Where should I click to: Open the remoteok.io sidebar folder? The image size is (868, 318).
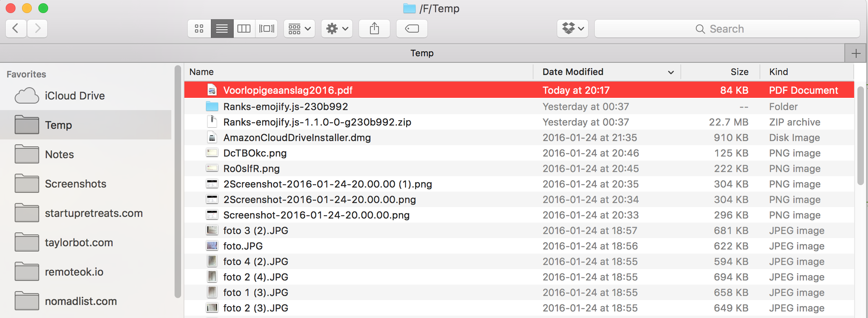point(86,272)
